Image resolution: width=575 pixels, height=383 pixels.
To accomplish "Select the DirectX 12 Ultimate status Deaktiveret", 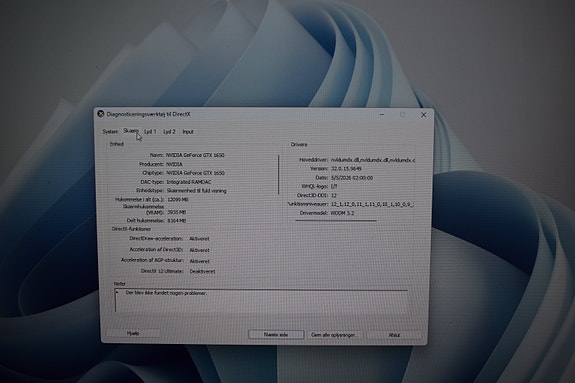I will (x=202, y=271).
